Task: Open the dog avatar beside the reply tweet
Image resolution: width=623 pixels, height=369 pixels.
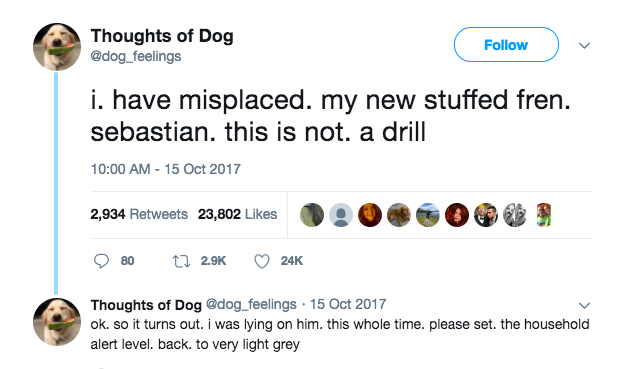Action: coord(57,322)
